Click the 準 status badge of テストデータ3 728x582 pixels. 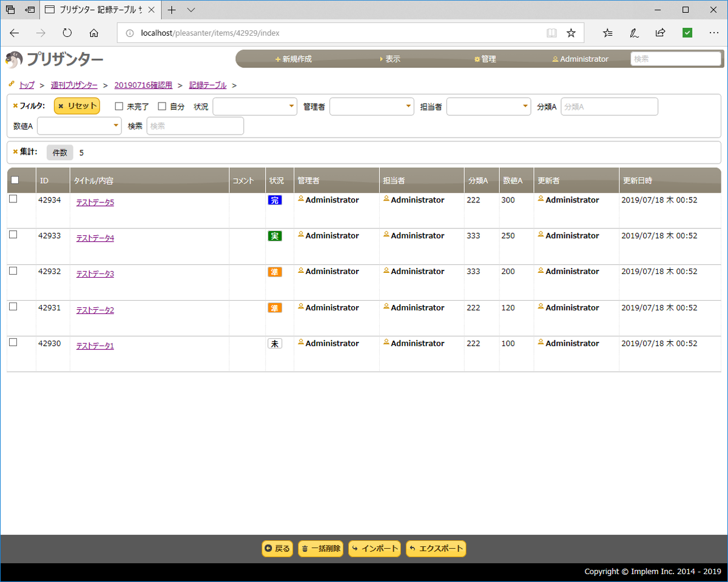(275, 272)
